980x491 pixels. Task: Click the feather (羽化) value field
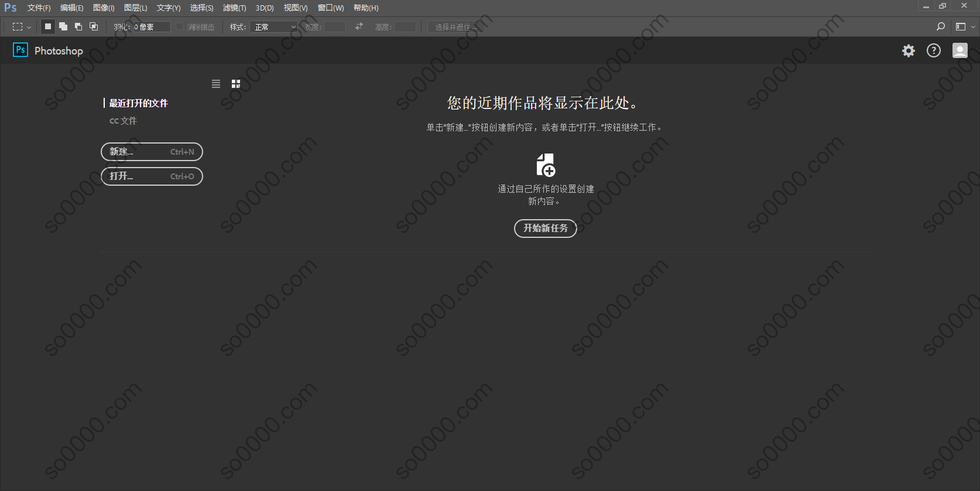tap(152, 27)
